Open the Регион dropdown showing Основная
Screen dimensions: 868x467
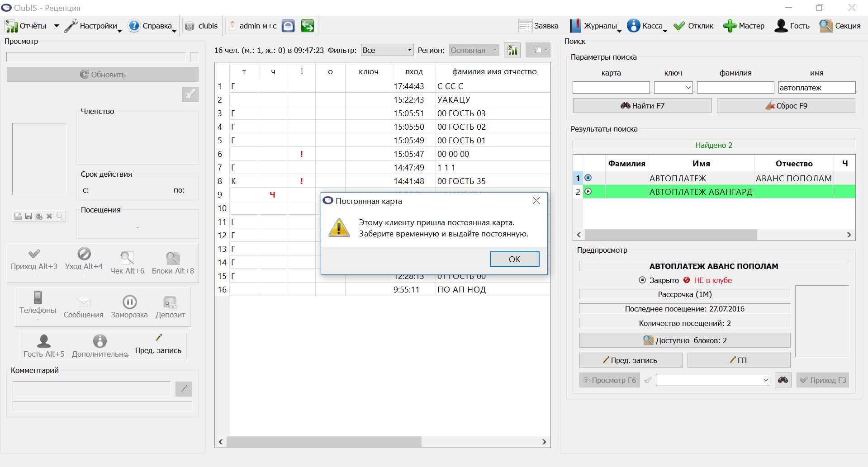click(474, 50)
